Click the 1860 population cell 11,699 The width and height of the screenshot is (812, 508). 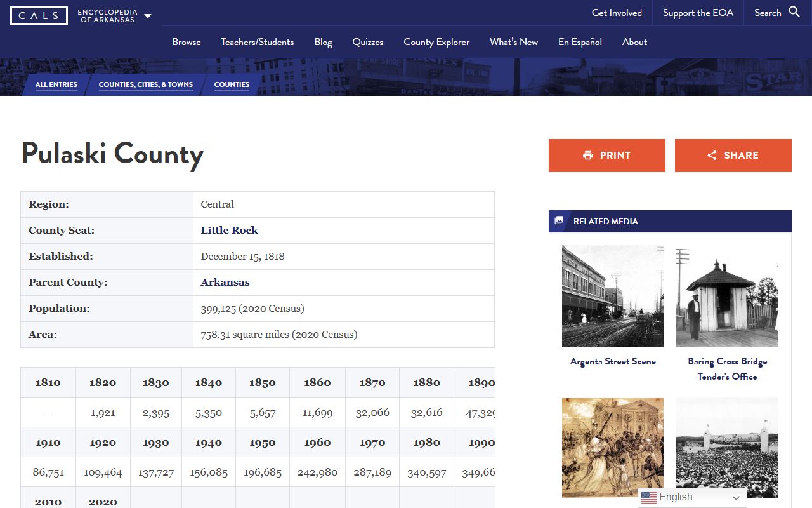pyautogui.click(x=317, y=413)
